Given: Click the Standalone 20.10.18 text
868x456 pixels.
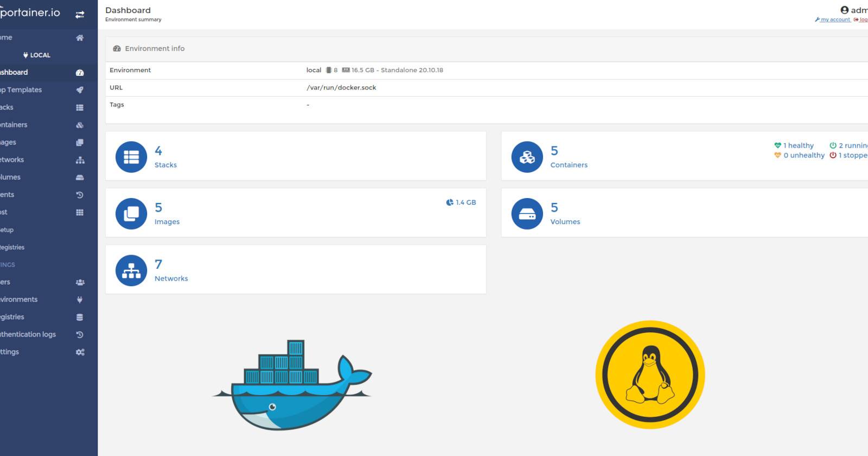Looking at the screenshot, I should pyautogui.click(x=412, y=70).
